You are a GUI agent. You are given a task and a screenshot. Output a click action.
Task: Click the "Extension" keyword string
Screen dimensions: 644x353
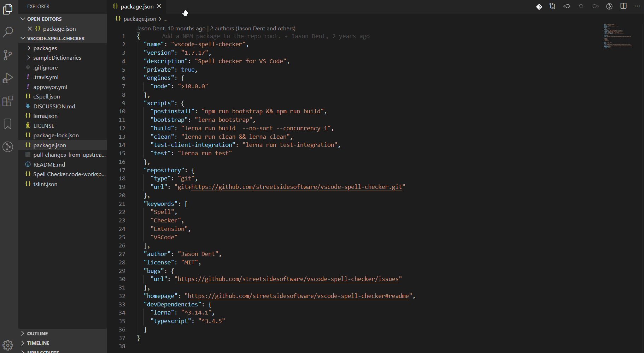coord(169,229)
